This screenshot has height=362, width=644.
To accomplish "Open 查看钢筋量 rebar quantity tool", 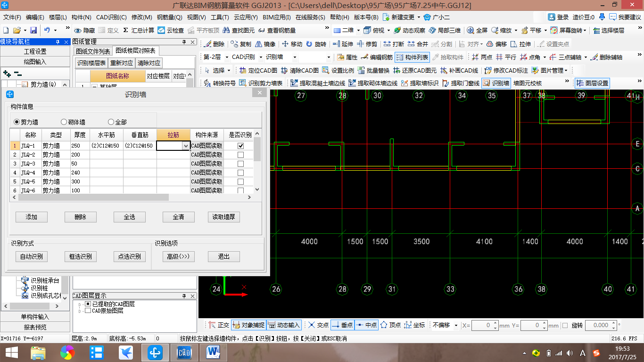I will point(276,30).
